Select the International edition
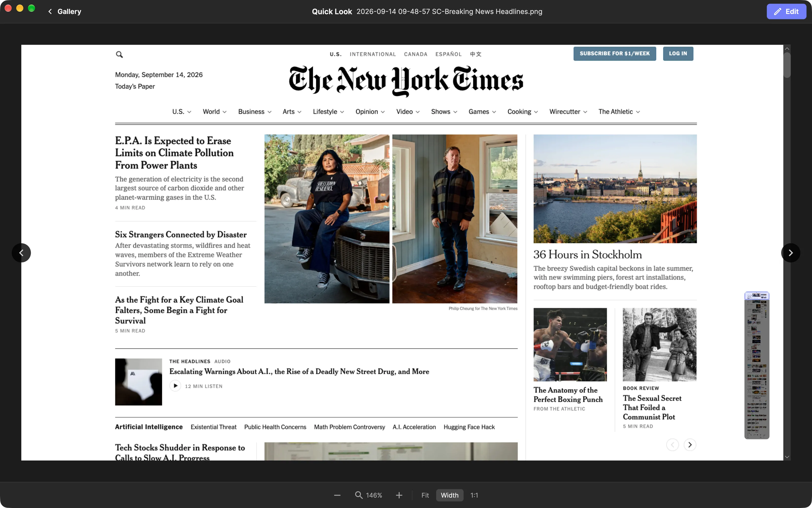 point(373,54)
